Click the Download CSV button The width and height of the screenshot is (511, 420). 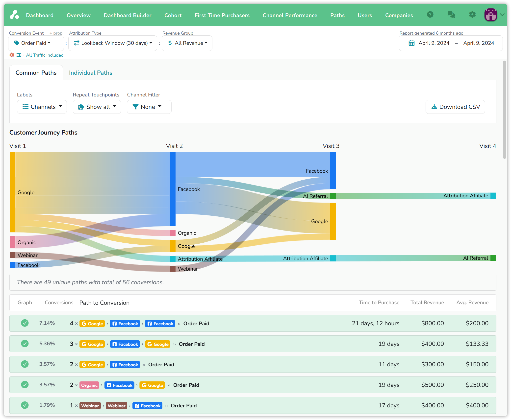click(455, 107)
